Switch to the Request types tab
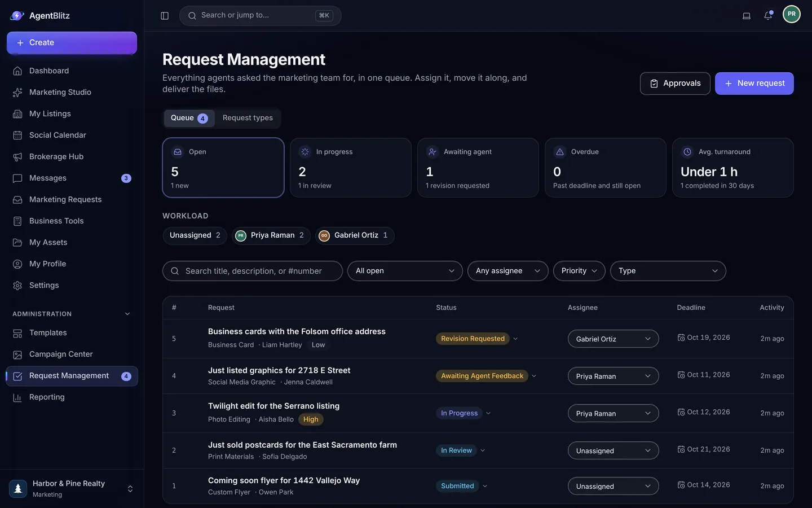Image resolution: width=812 pixels, height=508 pixels. coord(248,118)
